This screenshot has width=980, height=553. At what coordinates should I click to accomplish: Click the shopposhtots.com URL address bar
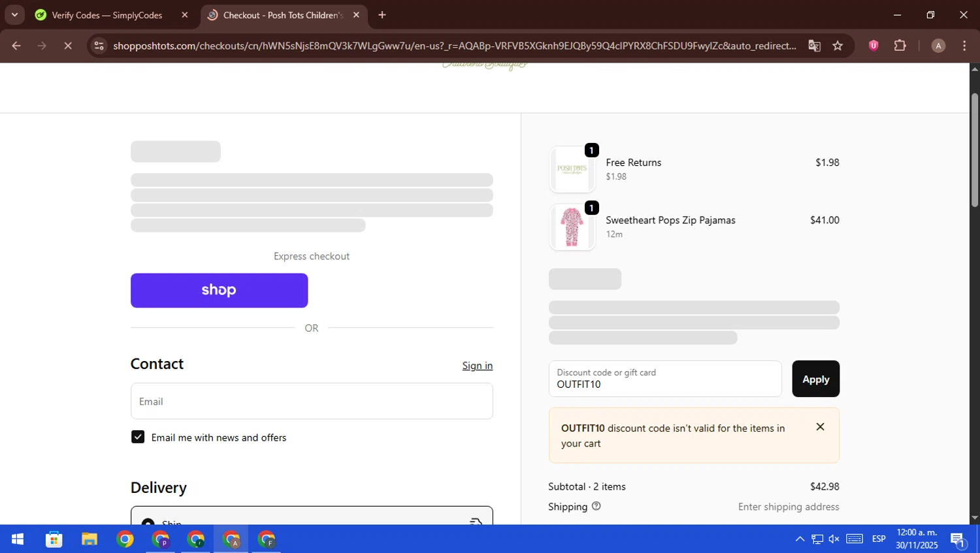tap(454, 46)
